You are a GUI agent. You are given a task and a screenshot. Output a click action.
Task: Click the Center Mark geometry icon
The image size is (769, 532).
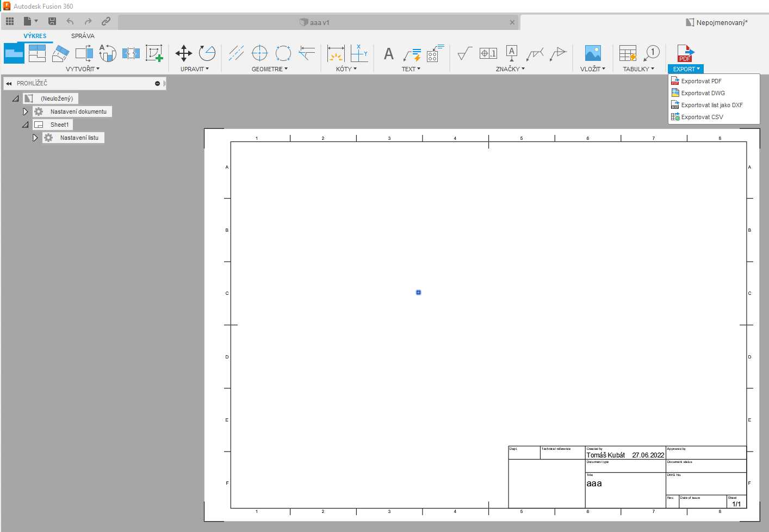click(260, 53)
